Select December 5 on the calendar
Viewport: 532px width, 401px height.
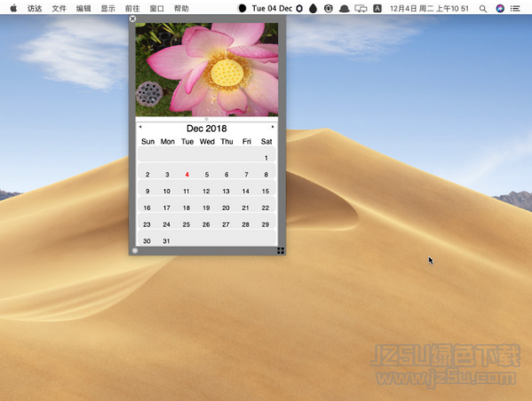pyautogui.click(x=207, y=174)
